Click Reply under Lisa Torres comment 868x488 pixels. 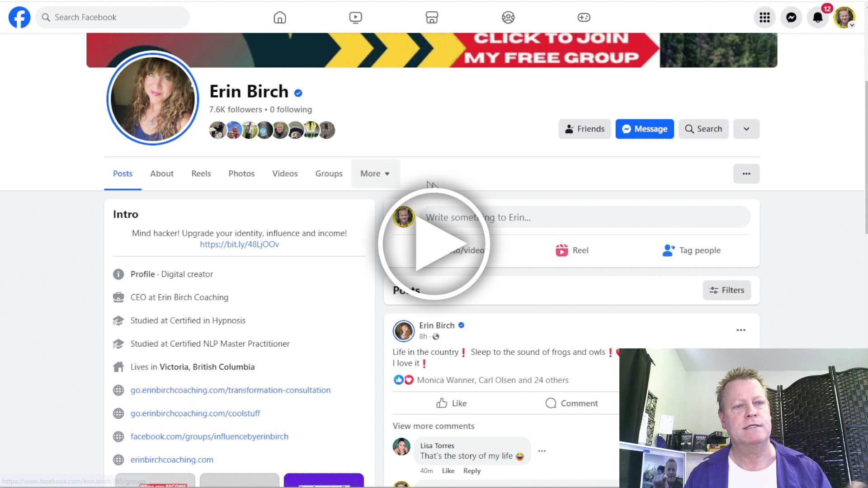click(x=472, y=471)
